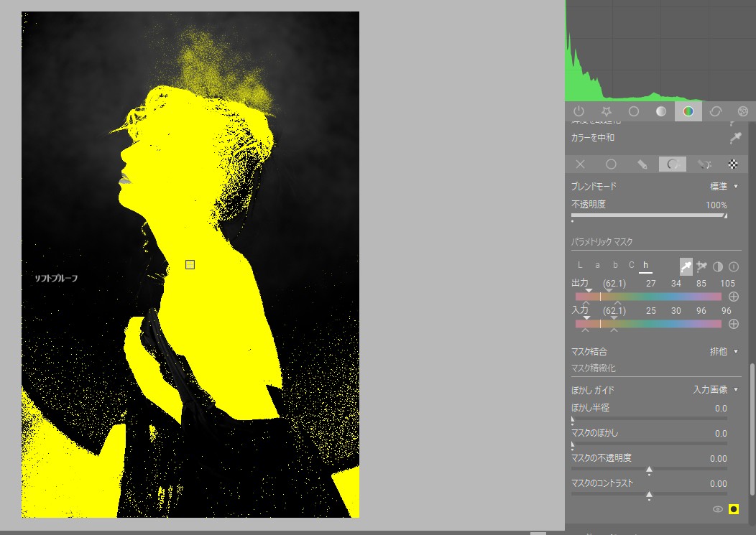Viewport: 756px width, 535px height.
Task: Switch to b channel tab
Action: 614,265
